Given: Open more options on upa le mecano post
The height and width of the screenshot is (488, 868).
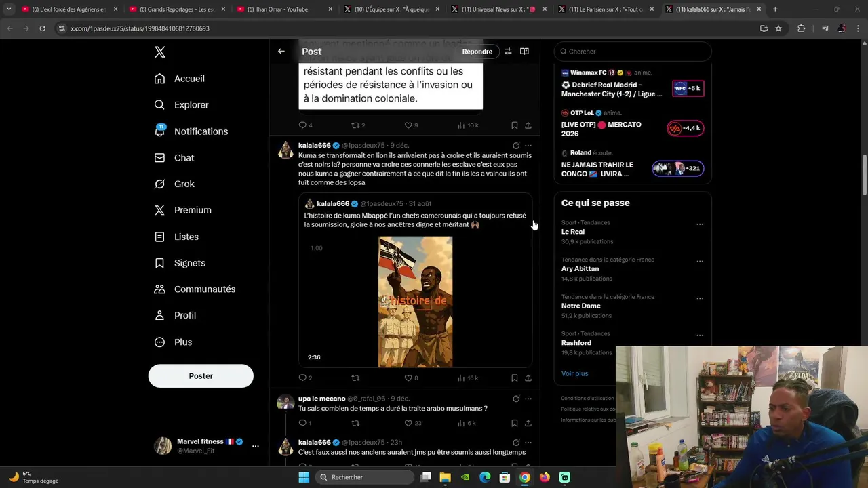Looking at the screenshot, I should pos(528,399).
